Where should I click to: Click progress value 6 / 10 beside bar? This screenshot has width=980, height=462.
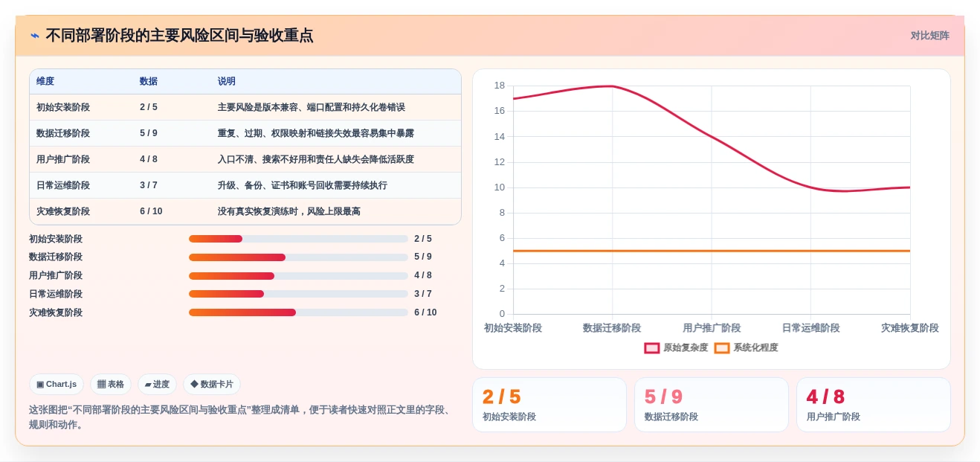425,312
